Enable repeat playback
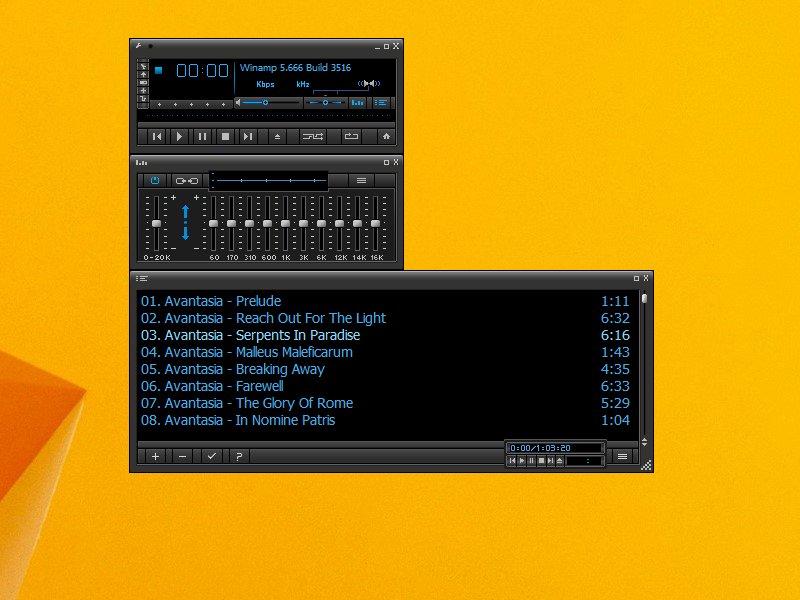800x600 pixels. click(353, 137)
